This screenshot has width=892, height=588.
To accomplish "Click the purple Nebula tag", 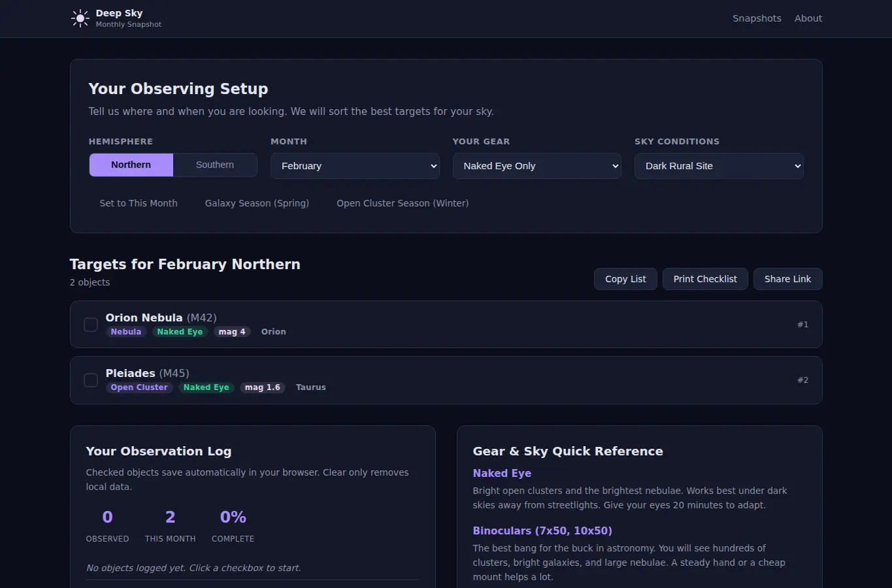I will point(126,332).
